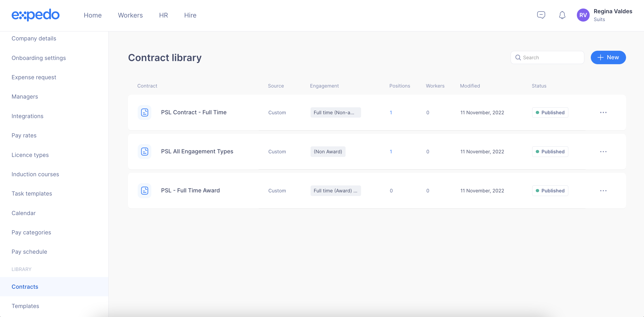Click the Positions column header
The width and height of the screenshot is (644, 317).
pos(399,86)
